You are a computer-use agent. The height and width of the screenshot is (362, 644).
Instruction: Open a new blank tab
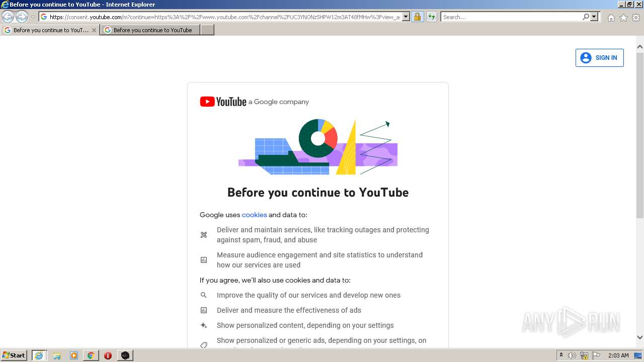[x=207, y=30]
